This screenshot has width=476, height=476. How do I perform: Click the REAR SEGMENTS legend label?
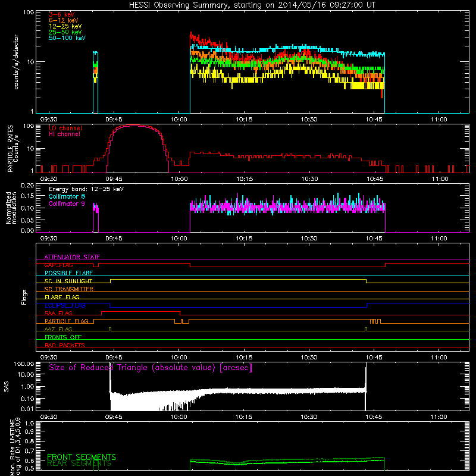pyautogui.click(x=79, y=464)
